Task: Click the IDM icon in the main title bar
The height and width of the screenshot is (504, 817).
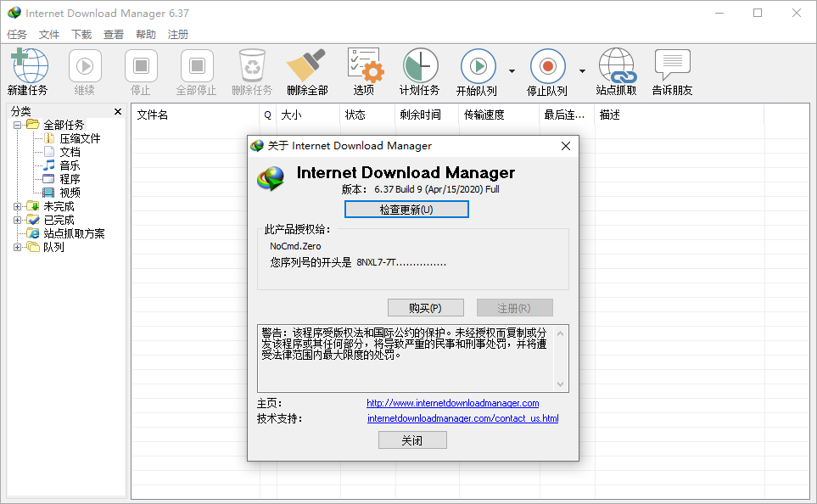Action: [x=14, y=13]
